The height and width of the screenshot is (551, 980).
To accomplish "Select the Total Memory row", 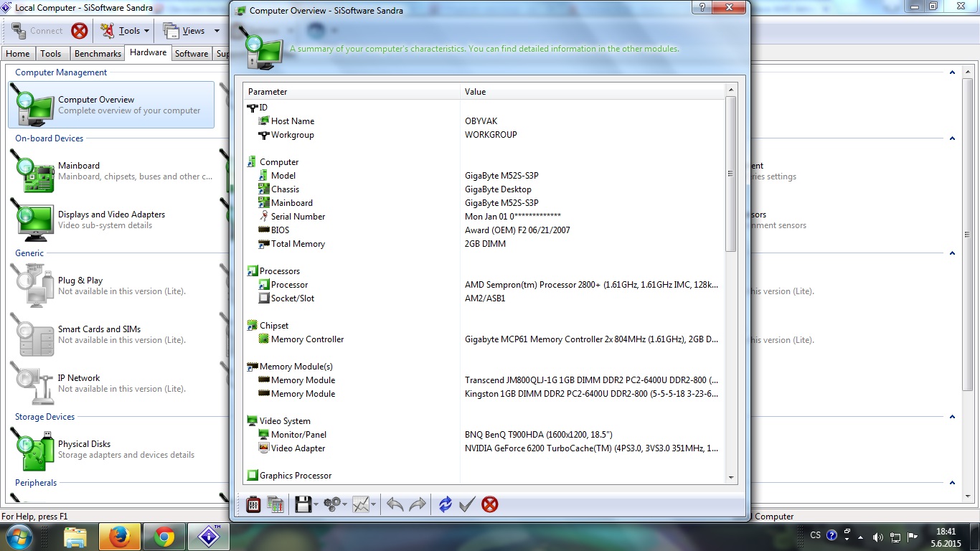I will (484, 244).
